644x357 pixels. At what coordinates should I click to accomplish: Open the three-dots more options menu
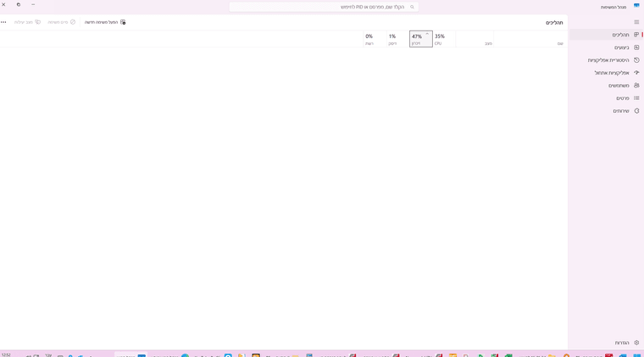pyautogui.click(x=3, y=22)
